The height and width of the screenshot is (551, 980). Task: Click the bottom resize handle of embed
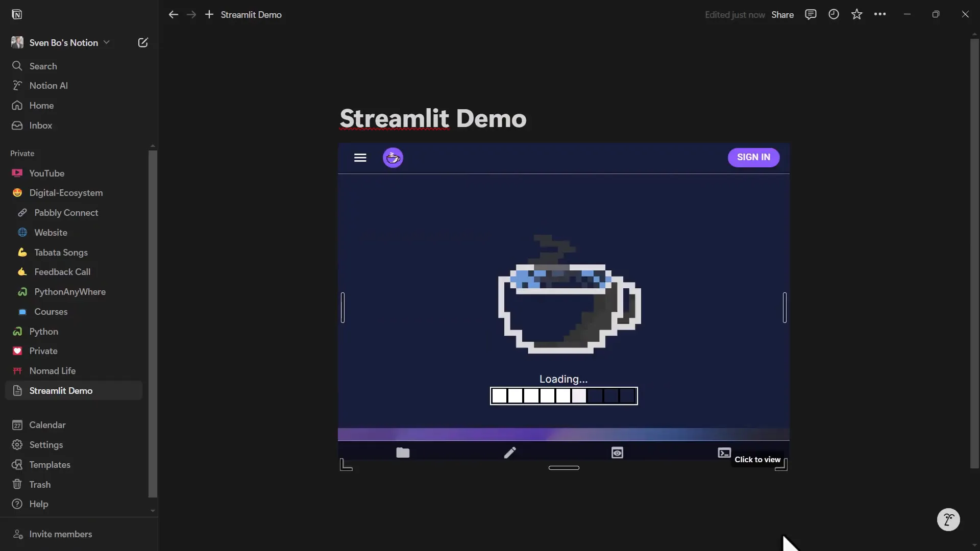coord(563,468)
